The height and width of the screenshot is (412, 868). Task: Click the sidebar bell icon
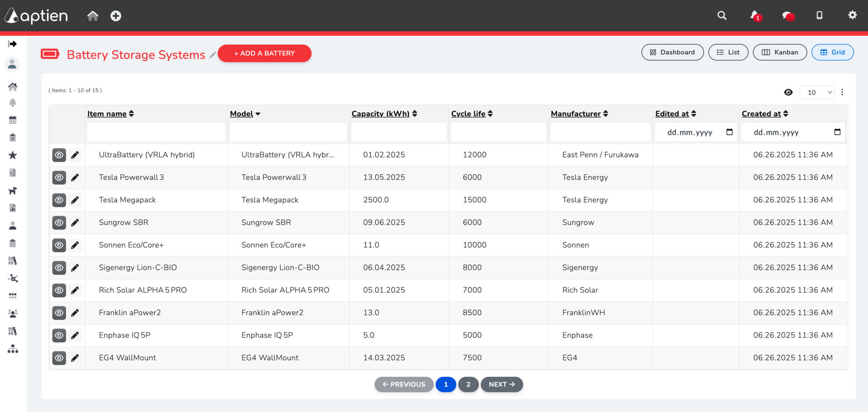coord(13,103)
